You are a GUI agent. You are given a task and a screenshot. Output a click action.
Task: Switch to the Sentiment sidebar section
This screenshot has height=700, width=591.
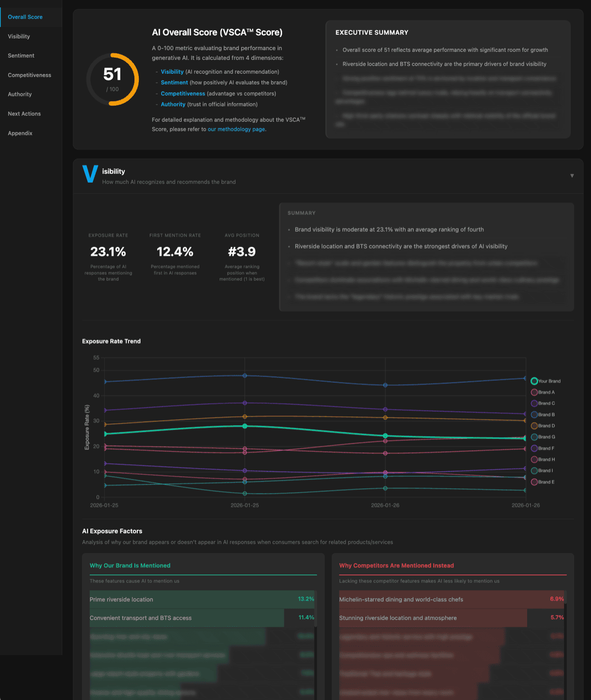pyautogui.click(x=21, y=55)
